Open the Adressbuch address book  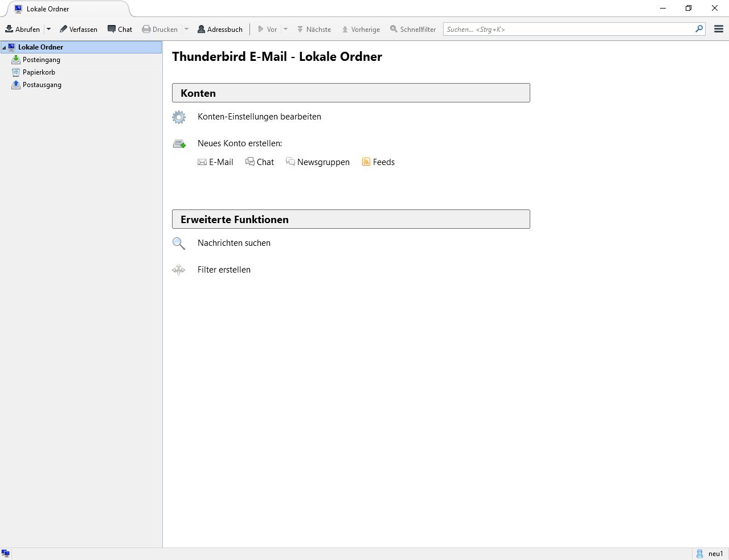coord(220,29)
